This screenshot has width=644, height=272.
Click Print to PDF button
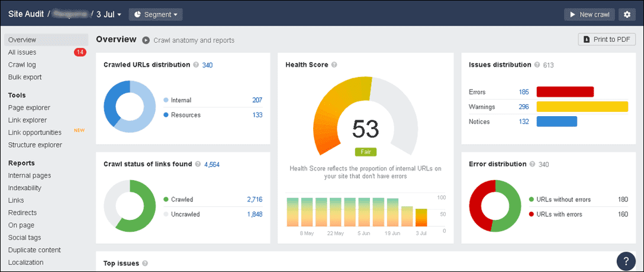click(x=607, y=40)
